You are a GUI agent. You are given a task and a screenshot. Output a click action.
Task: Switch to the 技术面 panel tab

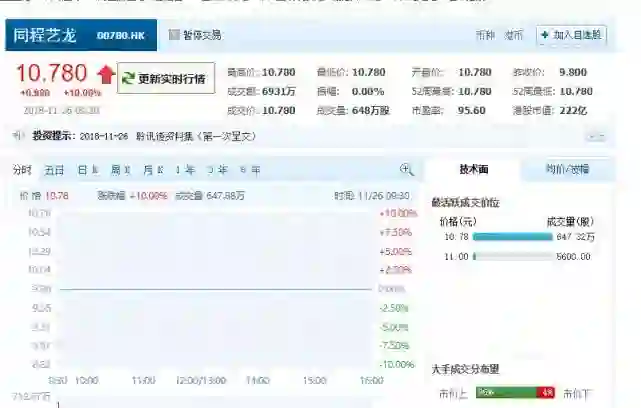[473, 169]
